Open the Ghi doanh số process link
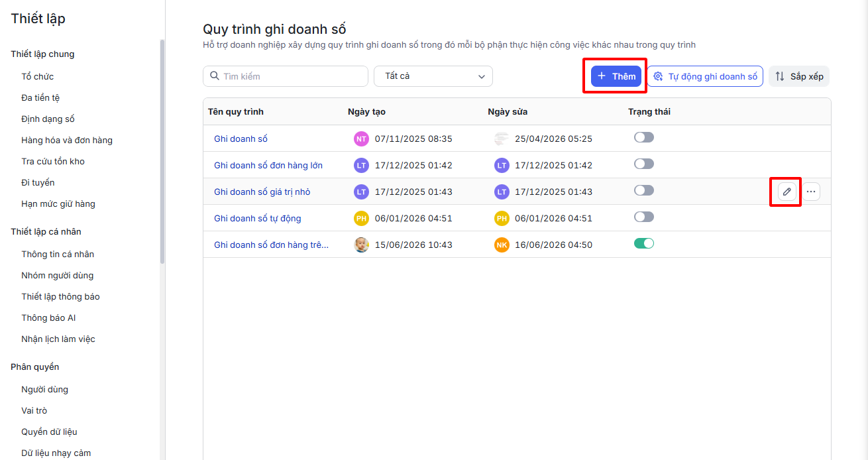868x460 pixels. (241, 139)
